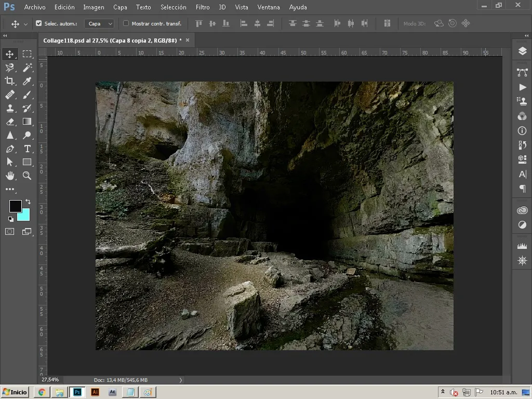Open the Info panel icon

[522, 130]
